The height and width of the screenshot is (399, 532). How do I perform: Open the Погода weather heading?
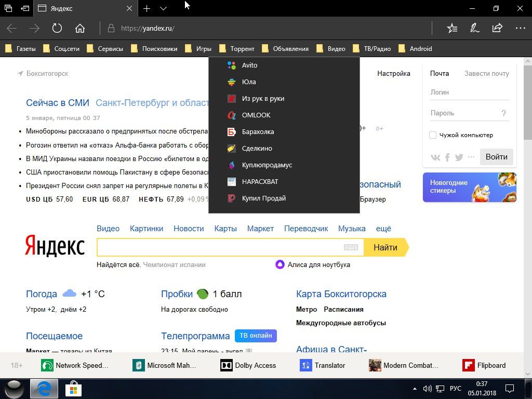click(x=42, y=294)
